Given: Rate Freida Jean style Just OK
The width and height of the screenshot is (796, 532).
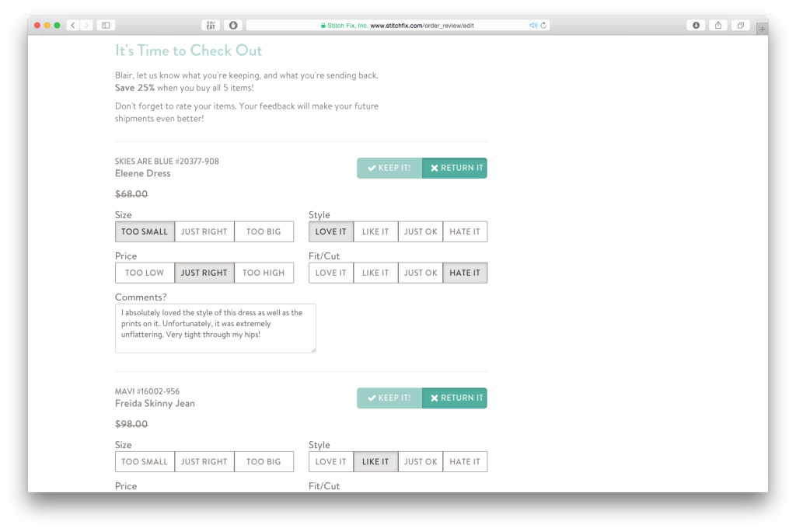Looking at the screenshot, I should pos(421,462).
